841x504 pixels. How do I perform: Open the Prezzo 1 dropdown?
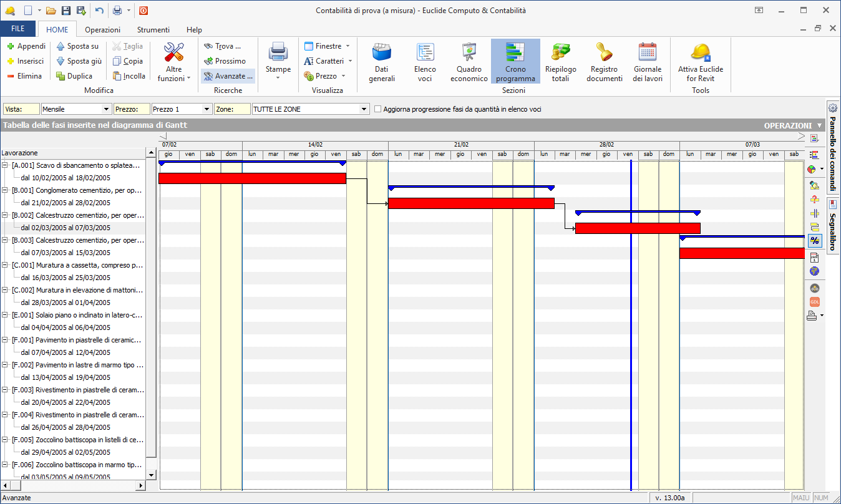[x=207, y=109]
